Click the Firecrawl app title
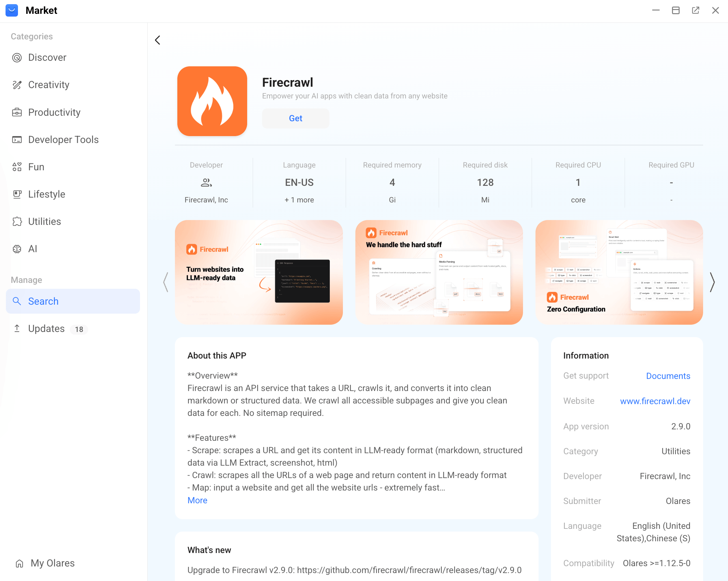This screenshot has width=728, height=581. 288,83
